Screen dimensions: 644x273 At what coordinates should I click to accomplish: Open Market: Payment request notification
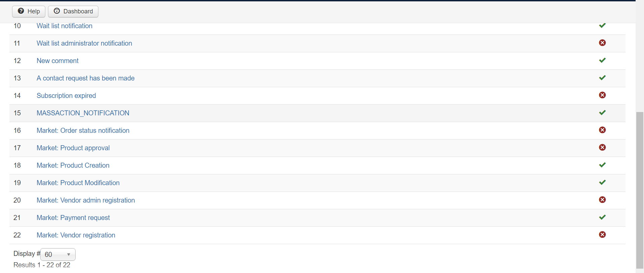[73, 218]
